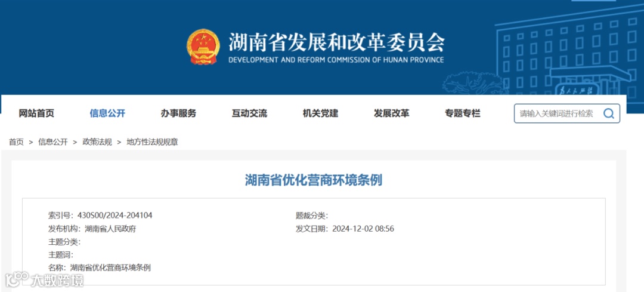Open 办事服务 navigation item
644x292 pixels.
178,113
